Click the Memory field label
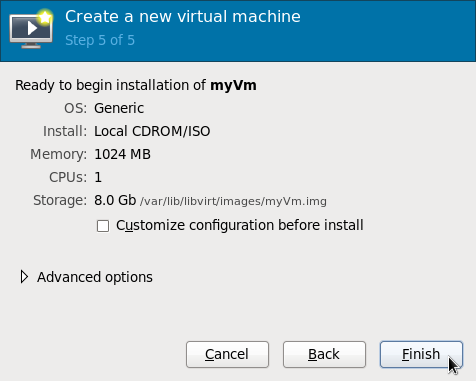The height and width of the screenshot is (381, 476). click(58, 154)
